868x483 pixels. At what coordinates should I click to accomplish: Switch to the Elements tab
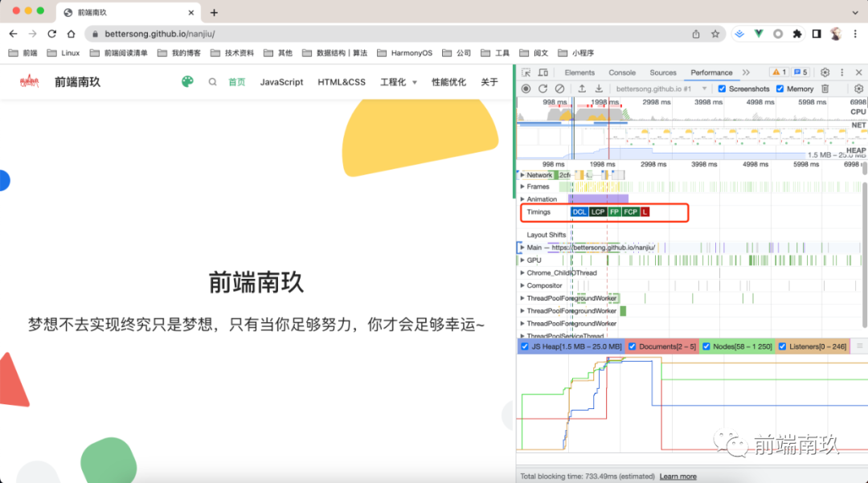(579, 72)
